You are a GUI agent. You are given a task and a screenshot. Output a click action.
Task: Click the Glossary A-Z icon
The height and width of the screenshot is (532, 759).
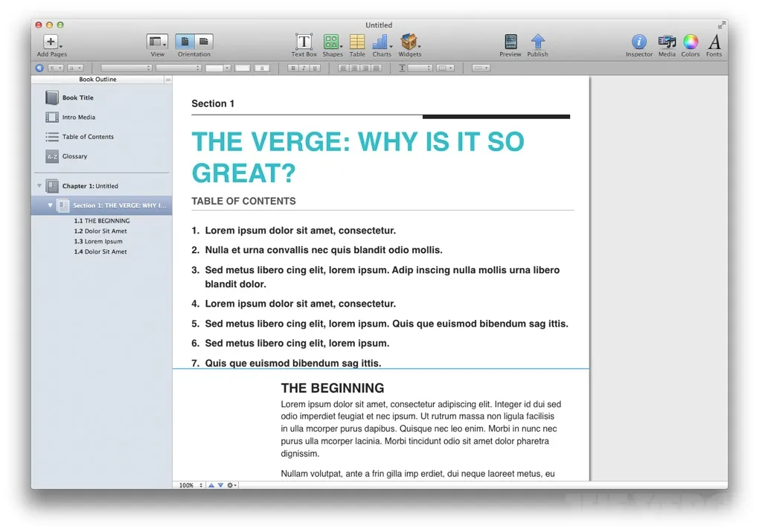click(x=52, y=156)
